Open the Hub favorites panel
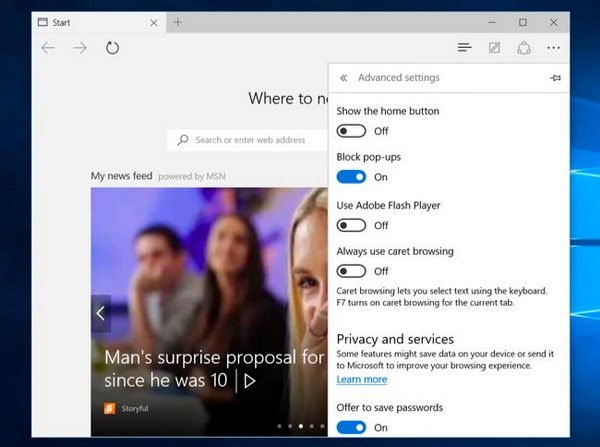The image size is (600, 447). [464, 48]
